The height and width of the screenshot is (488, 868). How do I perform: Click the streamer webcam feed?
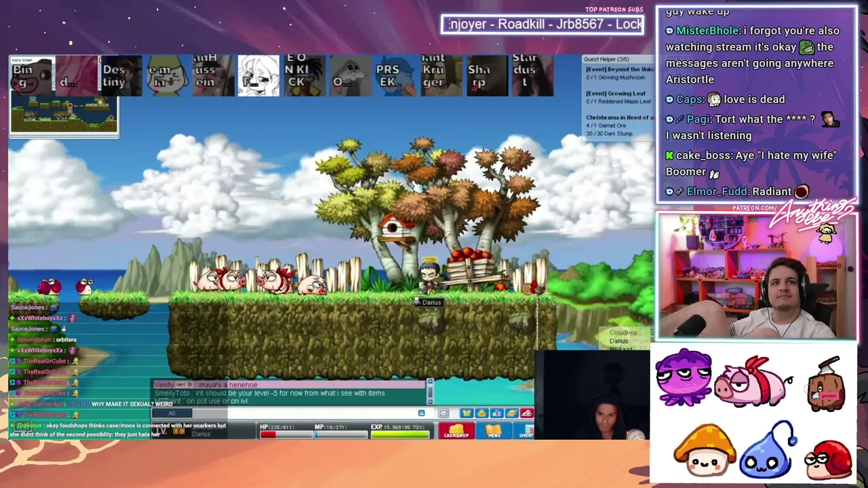(x=756, y=277)
